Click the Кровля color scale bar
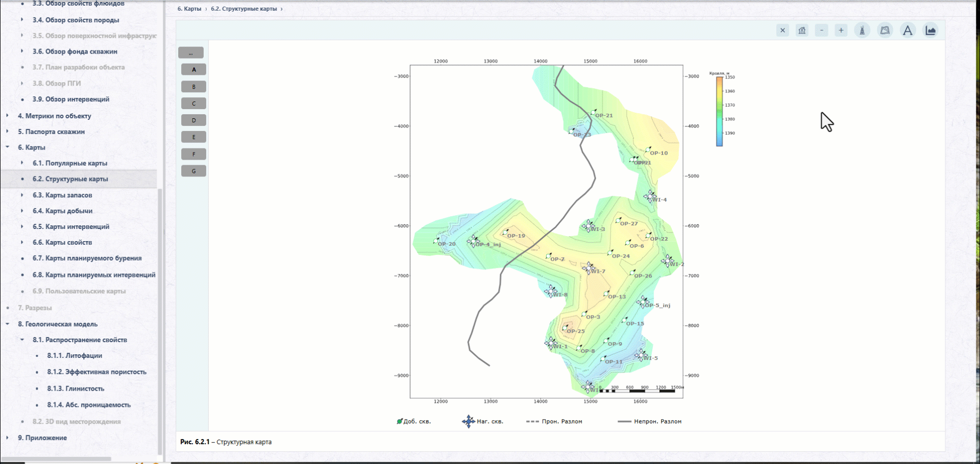 pyautogui.click(x=719, y=112)
